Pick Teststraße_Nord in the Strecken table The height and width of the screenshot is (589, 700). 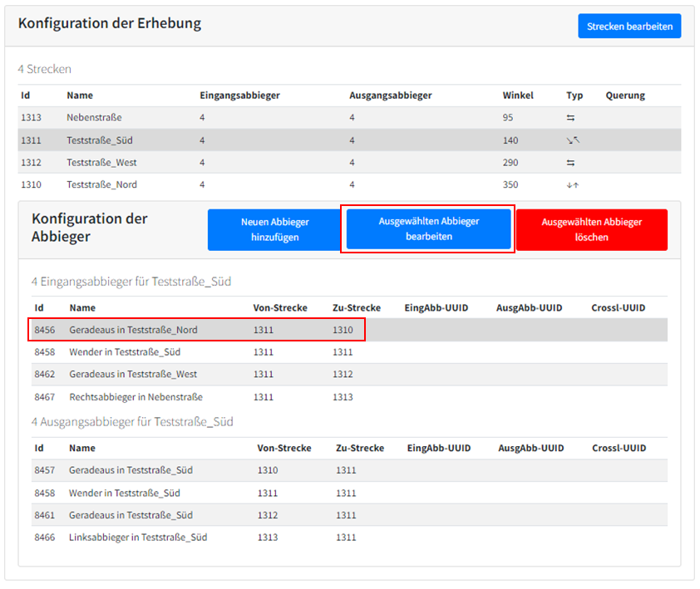pyautogui.click(x=349, y=184)
